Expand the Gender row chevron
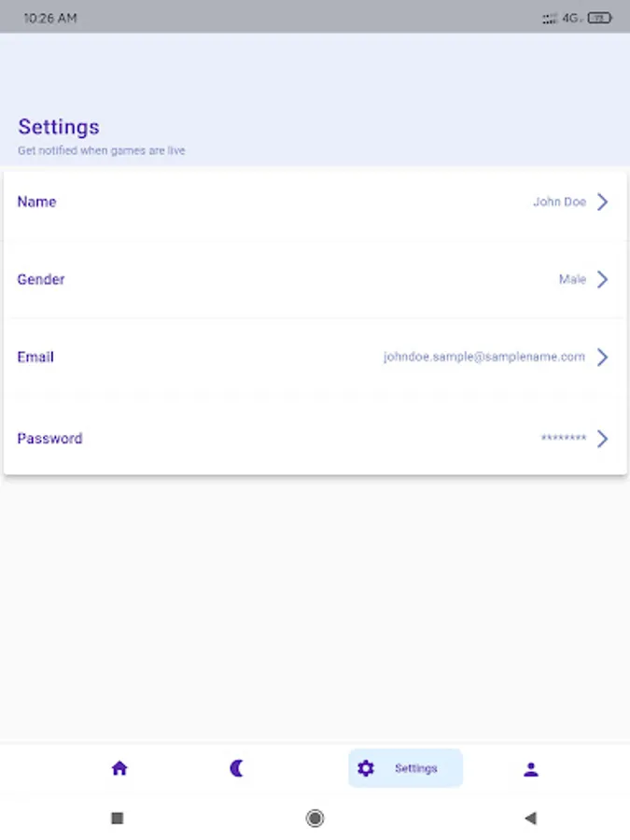This screenshot has width=630, height=840. [x=603, y=279]
